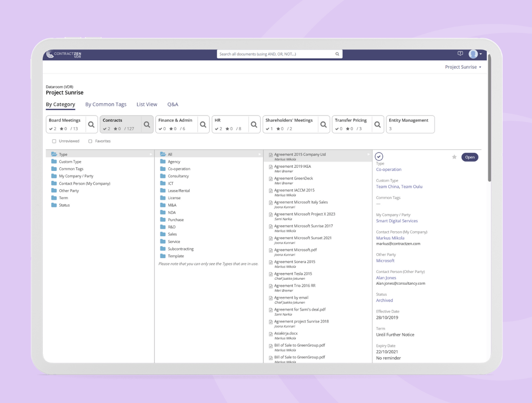This screenshot has width=532, height=403.
Task: Open search inside the HR category card
Action: click(x=255, y=125)
